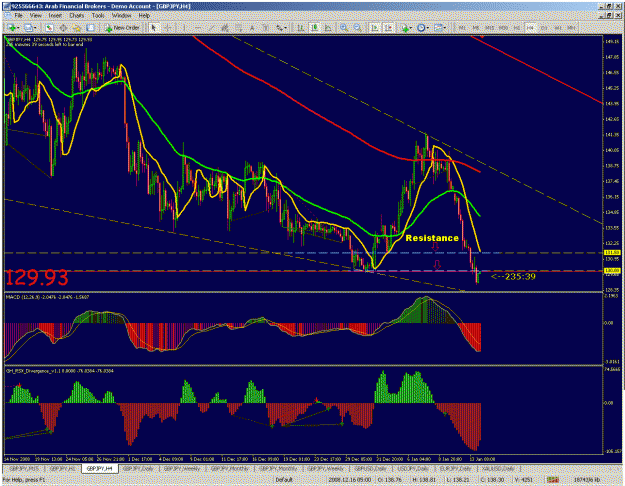Open the Window menu
Image resolution: width=625 pixels, height=486 pixels.
click(122, 16)
